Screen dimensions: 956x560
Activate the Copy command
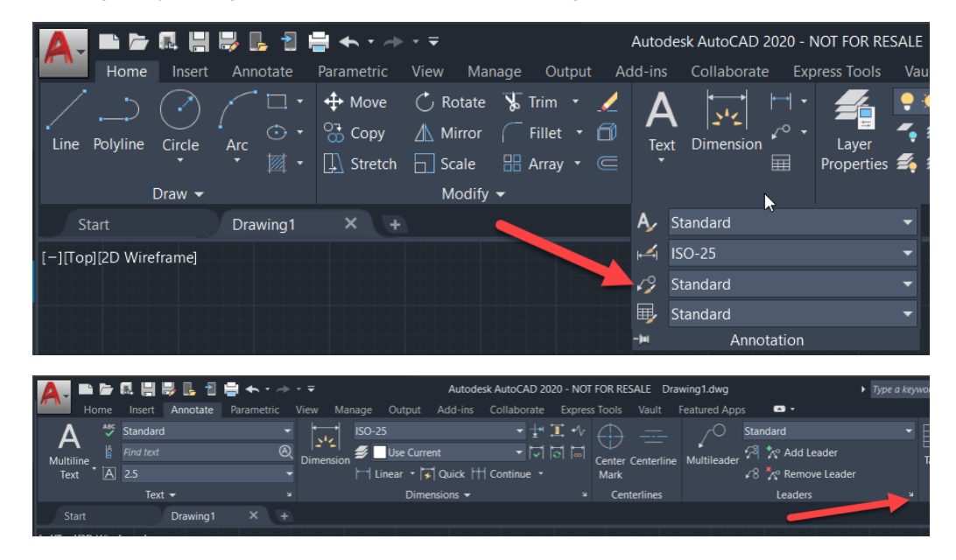point(355,133)
